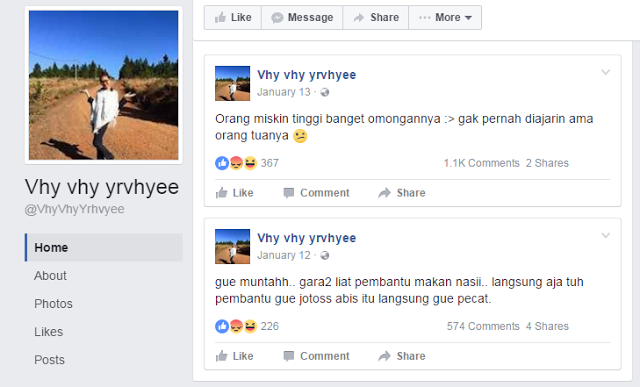Viewport: 640px width, 387px height.
Task: Click the @VhyVhyYrhvyee username
Action: pyautogui.click(x=74, y=209)
